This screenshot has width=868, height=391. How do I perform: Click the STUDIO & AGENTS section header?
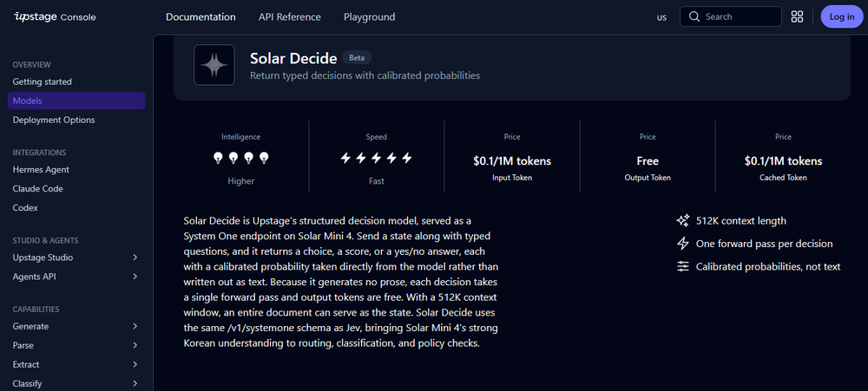(x=45, y=240)
